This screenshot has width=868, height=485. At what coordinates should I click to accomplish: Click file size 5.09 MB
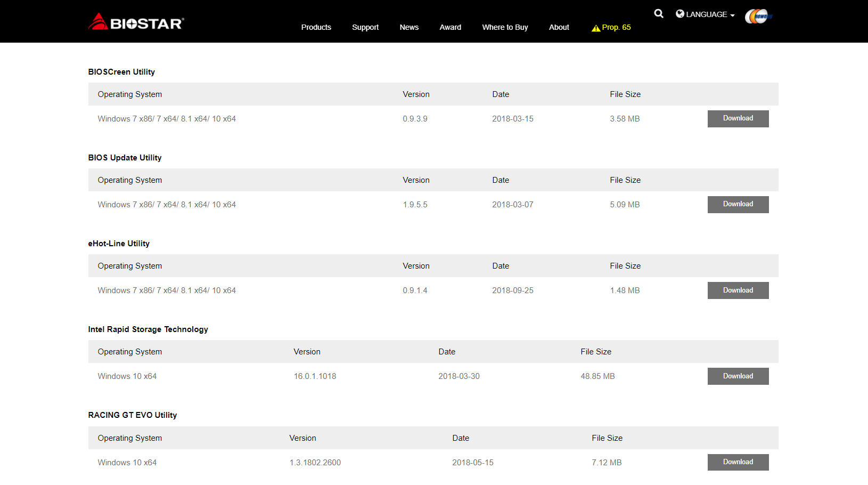pyautogui.click(x=625, y=205)
